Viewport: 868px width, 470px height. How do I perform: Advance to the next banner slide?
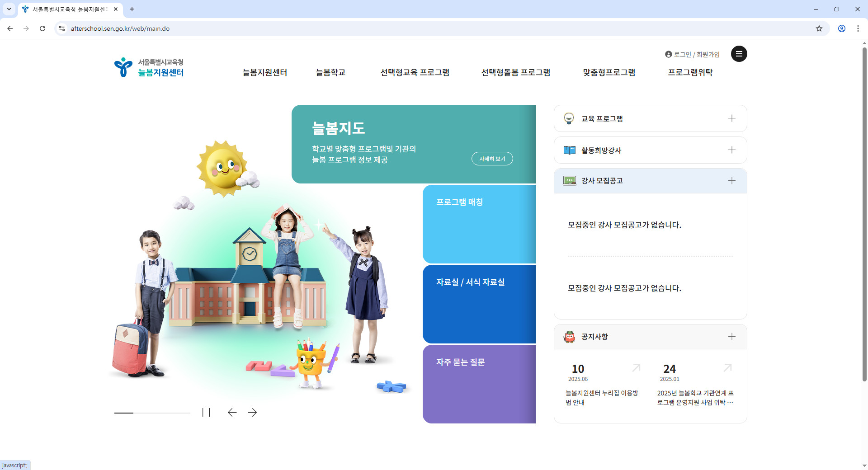pos(253,412)
